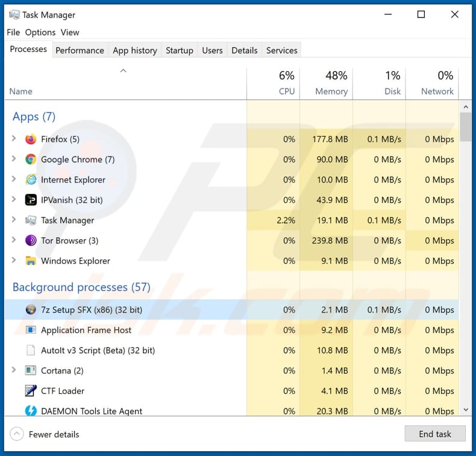Click the vertical scrollbar thumb
476x456 pixels.
point(466,127)
